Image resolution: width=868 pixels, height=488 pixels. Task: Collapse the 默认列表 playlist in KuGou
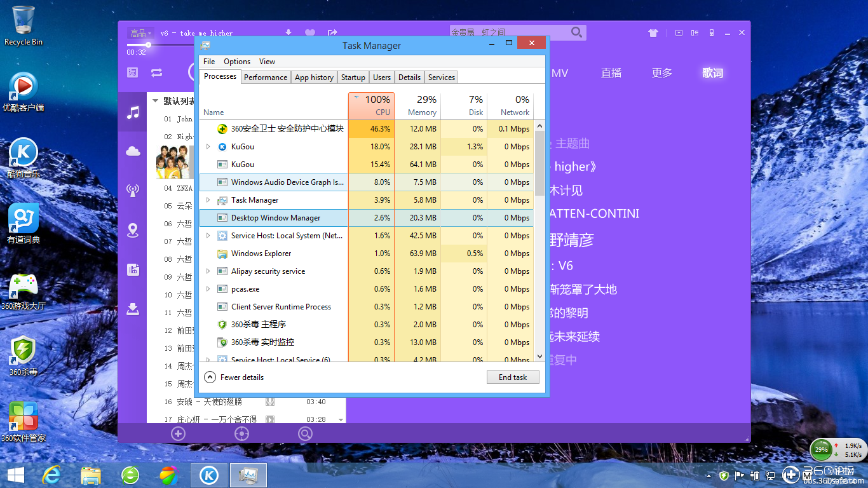point(155,100)
